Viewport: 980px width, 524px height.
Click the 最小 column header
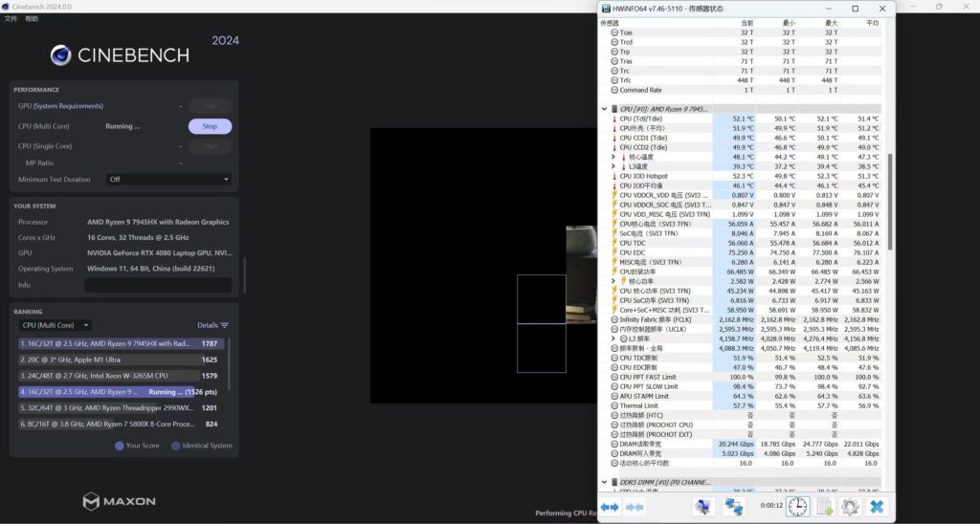[x=789, y=23]
